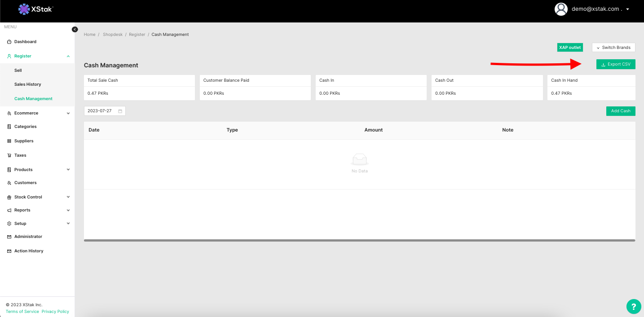Image resolution: width=644 pixels, height=317 pixels.
Task: Open the Switch Brands dropdown
Action: 613,48
